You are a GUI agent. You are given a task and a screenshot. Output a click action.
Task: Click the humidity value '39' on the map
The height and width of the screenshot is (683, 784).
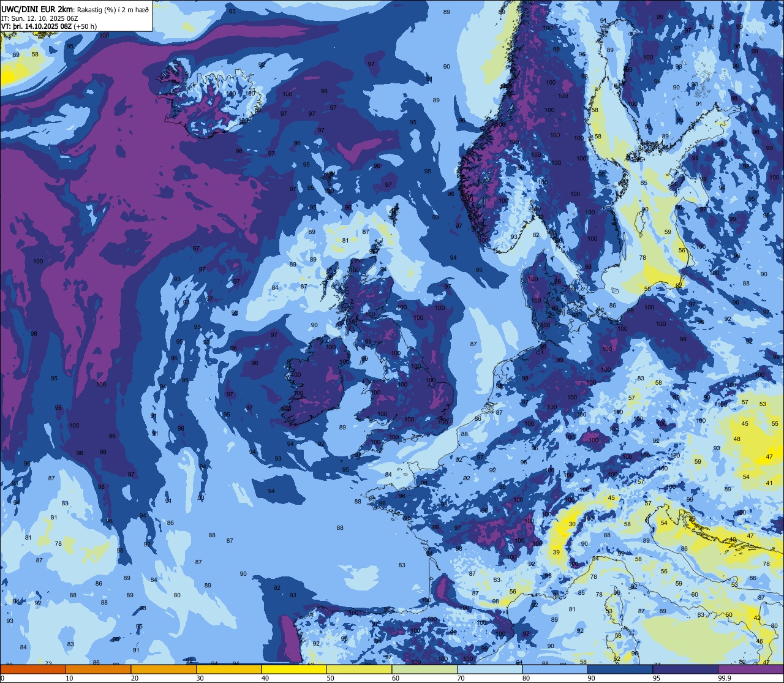point(556,553)
